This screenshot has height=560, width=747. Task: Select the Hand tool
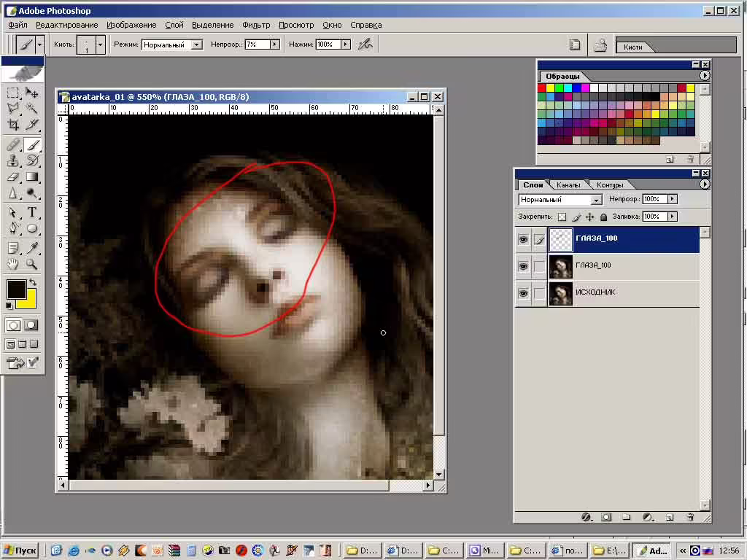(13, 264)
